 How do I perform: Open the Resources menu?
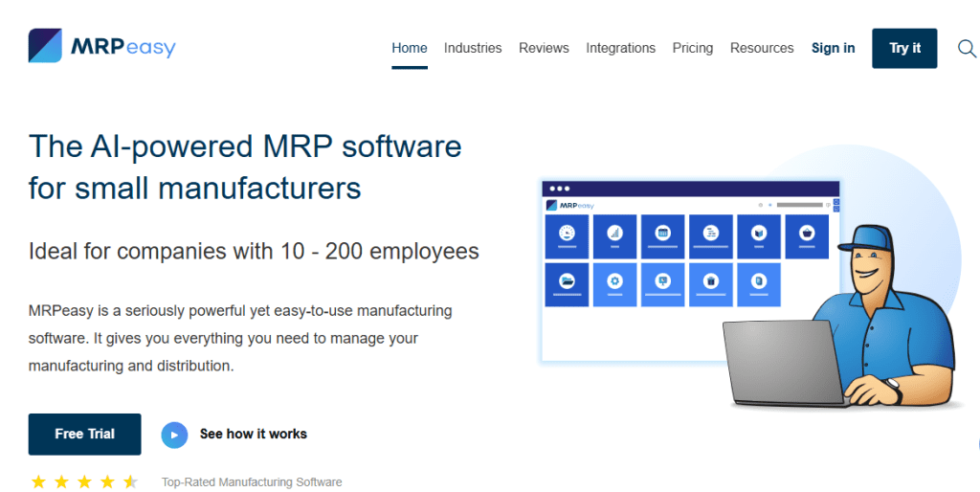(x=762, y=48)
